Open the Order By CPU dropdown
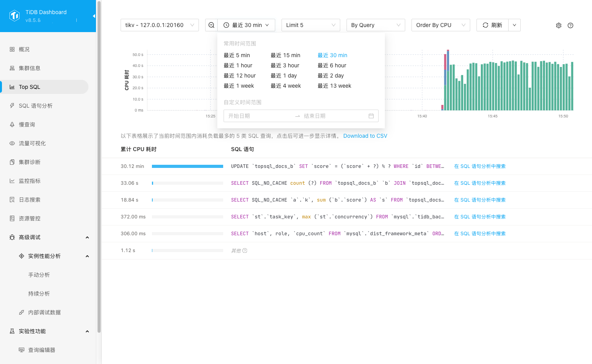The height and width of the screenshot is (364, 592). tap(440, 25)
